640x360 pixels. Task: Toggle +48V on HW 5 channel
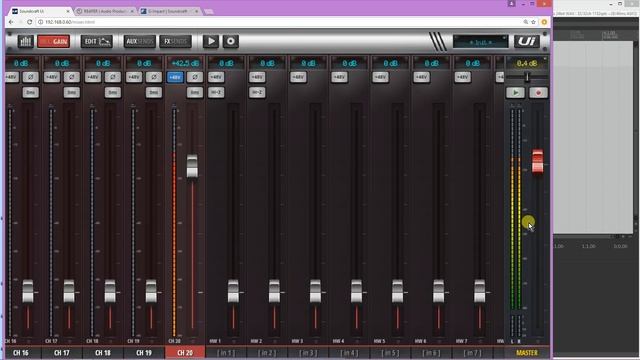click(380, 77)
